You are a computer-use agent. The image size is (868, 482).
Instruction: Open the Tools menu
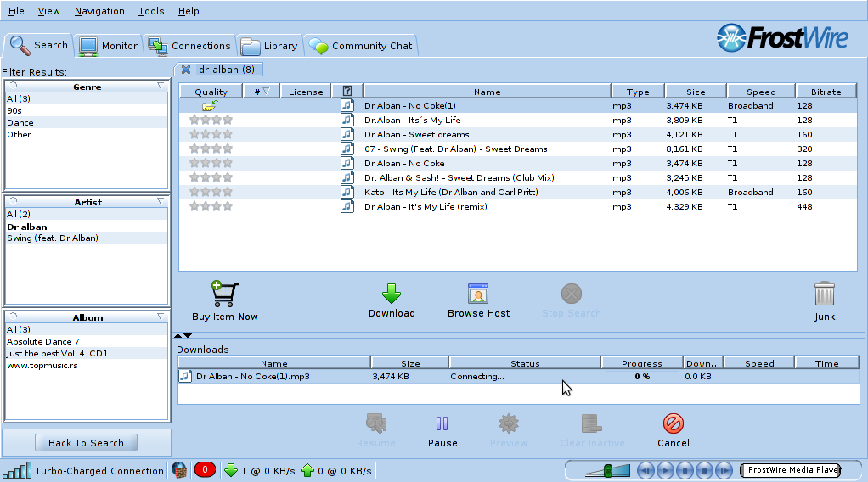coord(151,11)
